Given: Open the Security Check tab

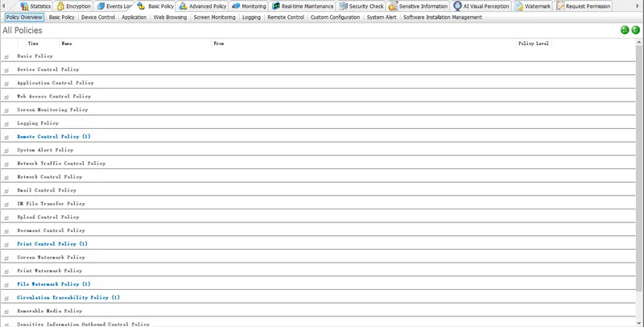Looking at the screenshot, I should tap(361, 6).
